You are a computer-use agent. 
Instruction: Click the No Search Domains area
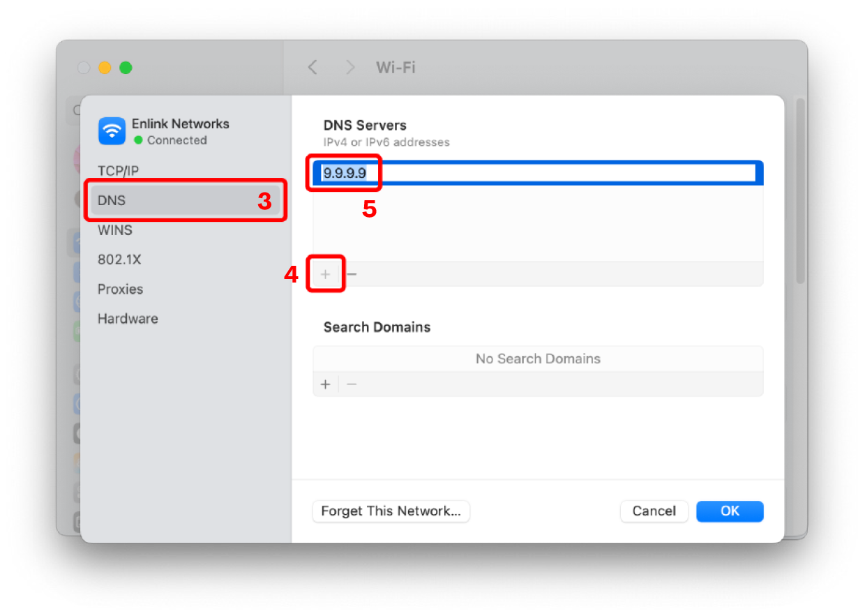tap(538, 359)
